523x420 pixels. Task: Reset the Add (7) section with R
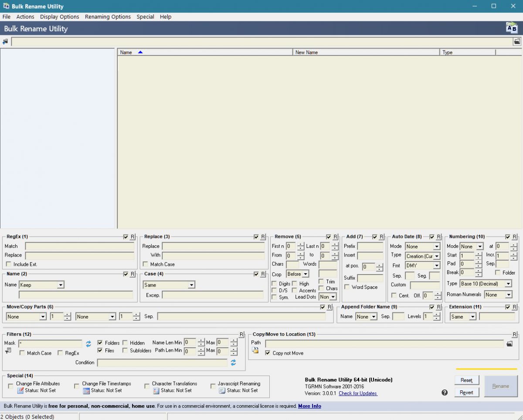point(381,237)
